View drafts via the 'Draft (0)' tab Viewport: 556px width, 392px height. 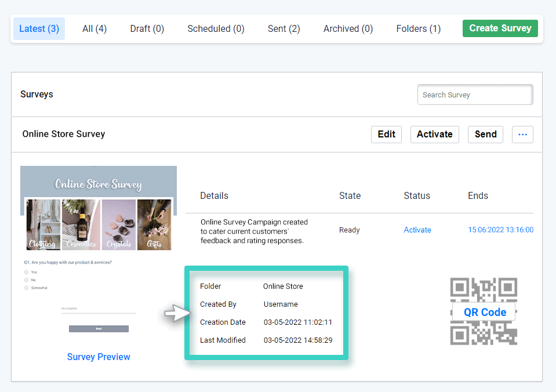click(x=147, y=28)
